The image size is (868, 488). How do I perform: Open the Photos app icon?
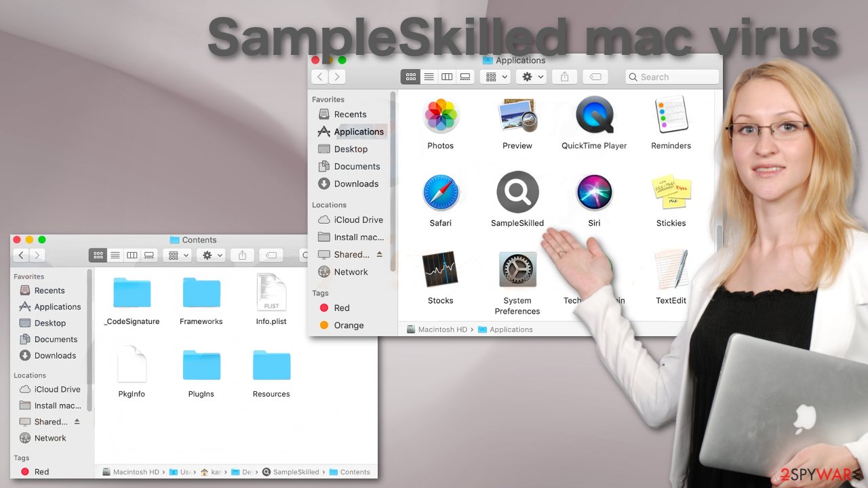[x=441, y=115]
